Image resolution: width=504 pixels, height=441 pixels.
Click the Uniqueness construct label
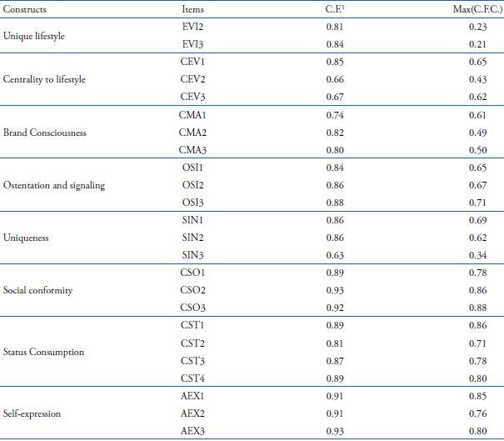tap(26, 238)
